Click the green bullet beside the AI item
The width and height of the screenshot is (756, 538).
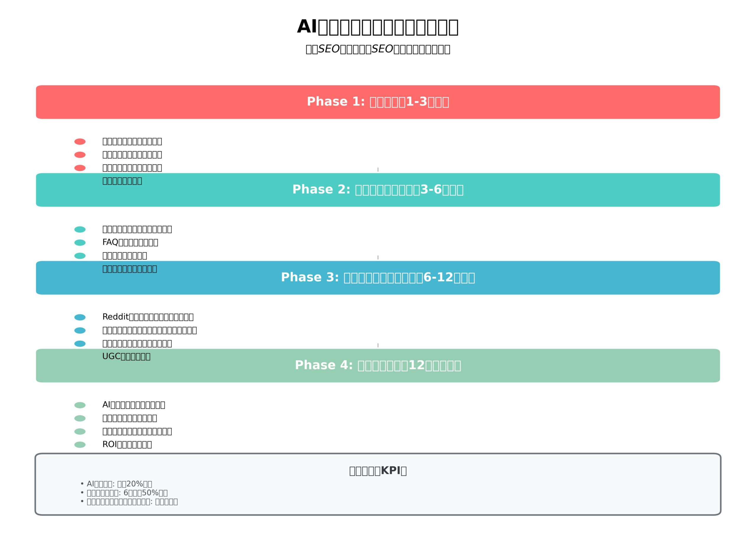coord(80,405)
